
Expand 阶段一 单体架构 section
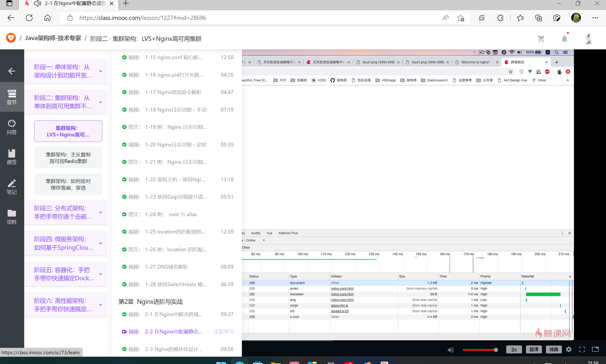(x=101, y=71)
